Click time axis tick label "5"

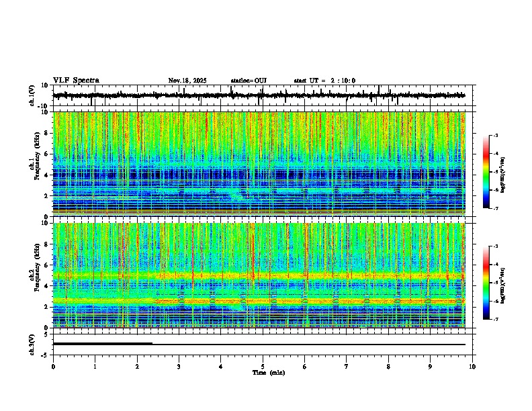pos(263,367)
